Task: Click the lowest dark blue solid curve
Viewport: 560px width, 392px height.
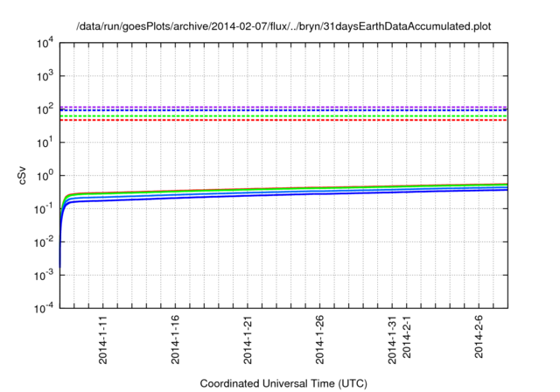Action: click(x=283, y=194)
